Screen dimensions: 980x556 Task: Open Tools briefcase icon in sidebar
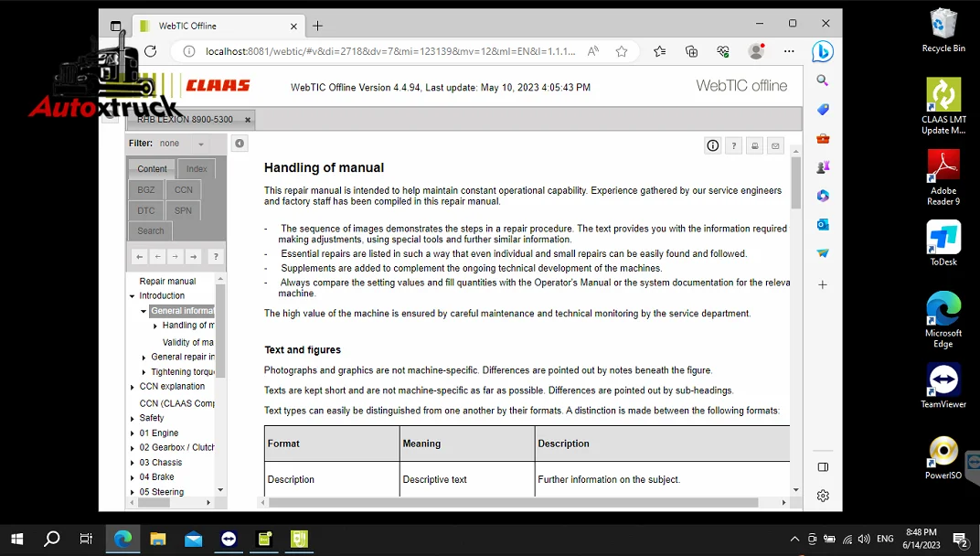(823, 139)
